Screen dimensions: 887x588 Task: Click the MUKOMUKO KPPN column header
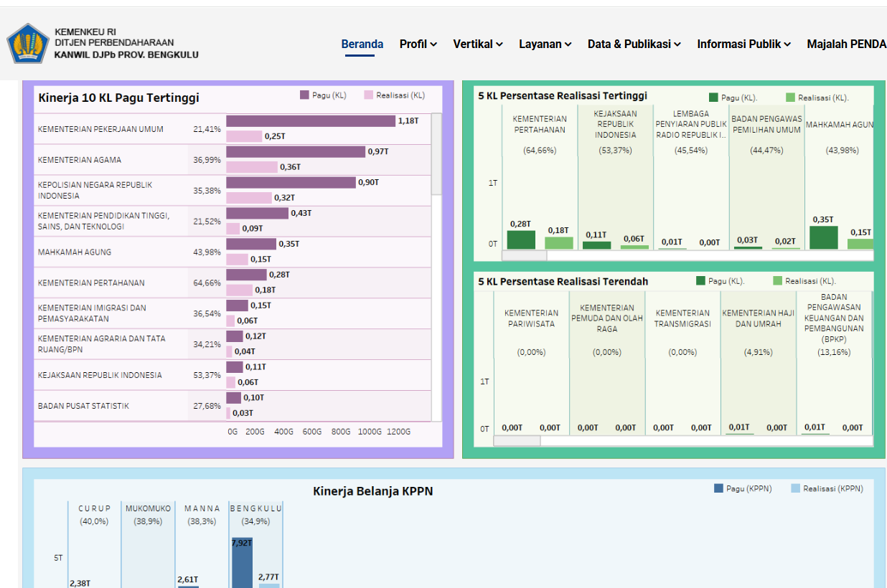149,508
